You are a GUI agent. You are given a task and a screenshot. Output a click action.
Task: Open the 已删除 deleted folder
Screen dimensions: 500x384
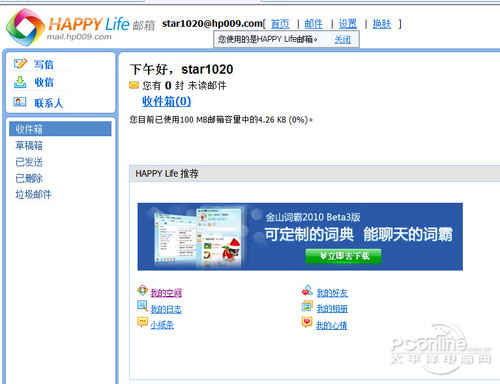[29, 178]
